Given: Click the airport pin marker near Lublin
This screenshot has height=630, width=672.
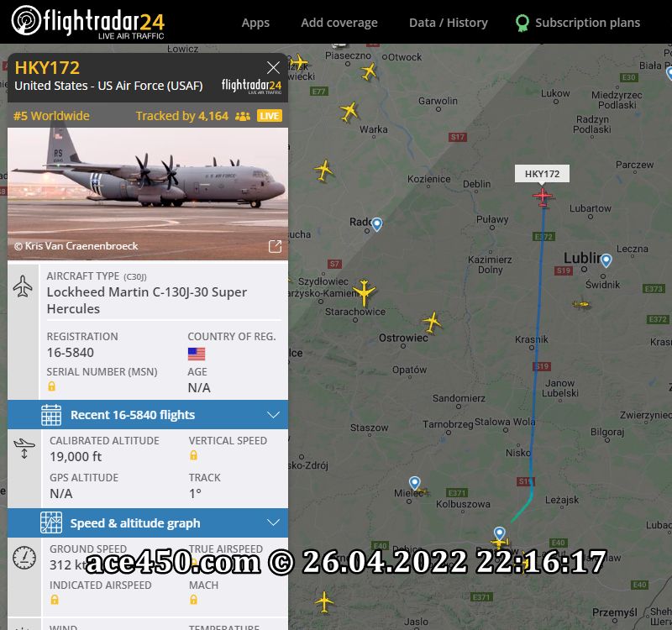Looking at the screenshot, I should click(x=606, y=260).
